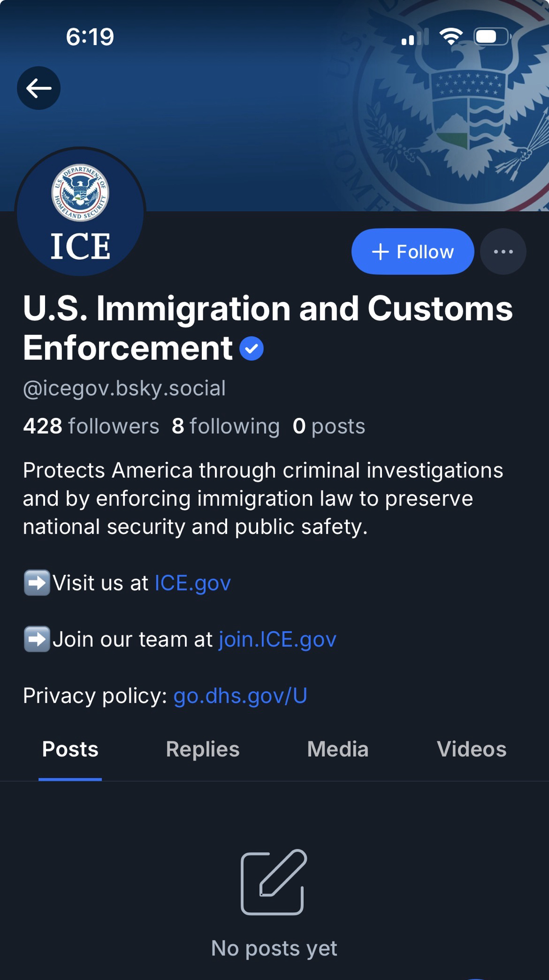Image resolution: width=549 pixels, height=980 pixels.
Task: Tap the arrow emoji beside Join our team
Action: [37, 639]
